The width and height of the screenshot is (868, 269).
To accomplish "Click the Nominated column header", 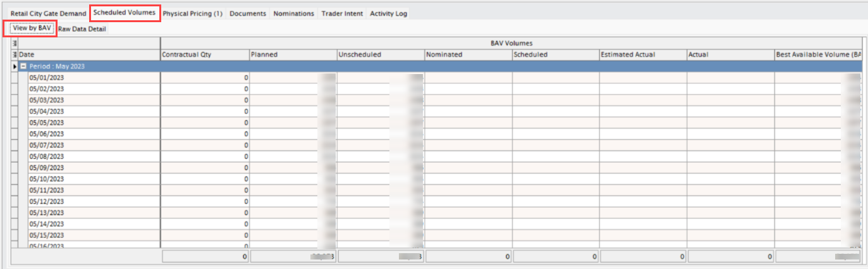I will (468, 55).
